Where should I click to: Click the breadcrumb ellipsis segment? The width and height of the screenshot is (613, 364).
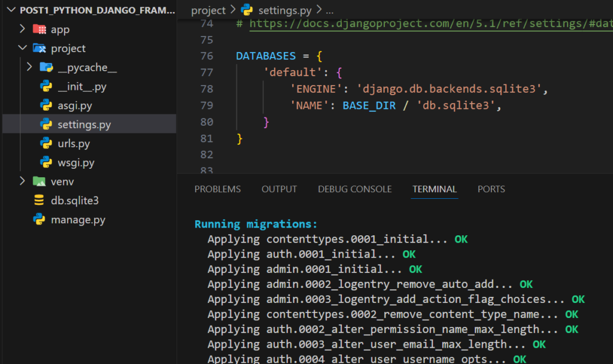click(x=330, y=11)
